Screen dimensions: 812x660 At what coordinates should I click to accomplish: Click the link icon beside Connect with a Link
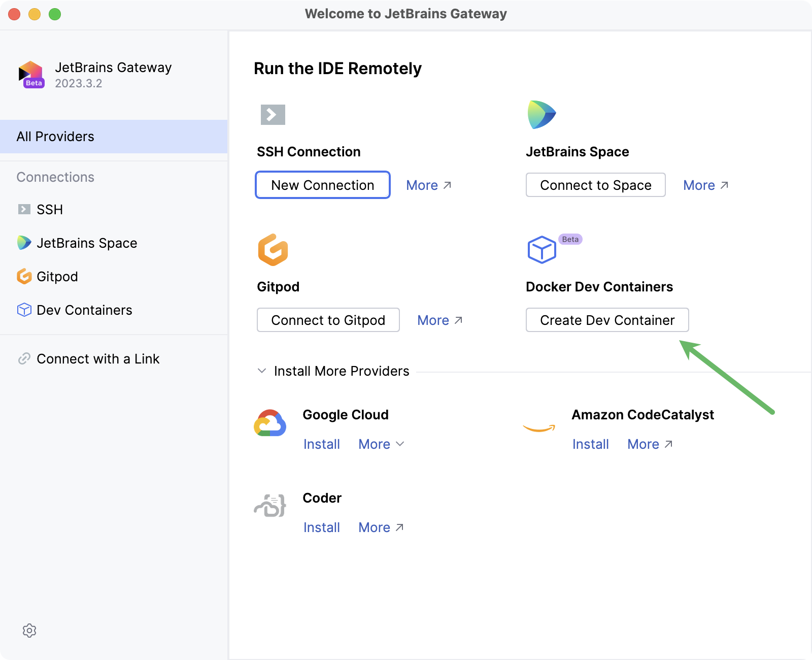click(x=24, y=358)
